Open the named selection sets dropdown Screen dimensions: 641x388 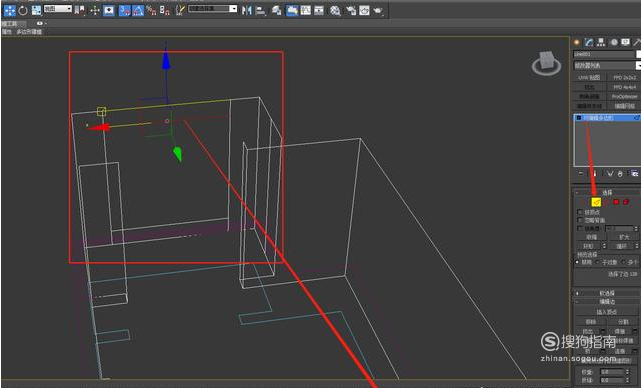(213, 9)
